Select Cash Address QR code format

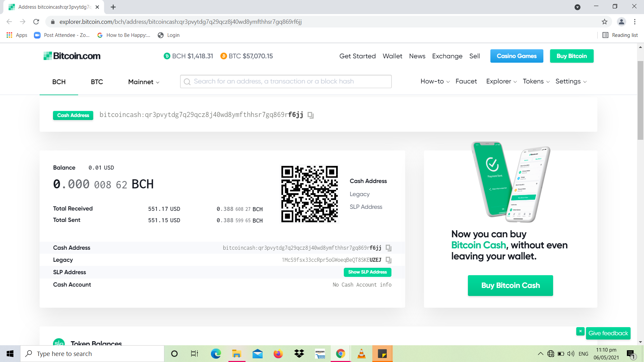pyautogui.click(x=368, y=181)
